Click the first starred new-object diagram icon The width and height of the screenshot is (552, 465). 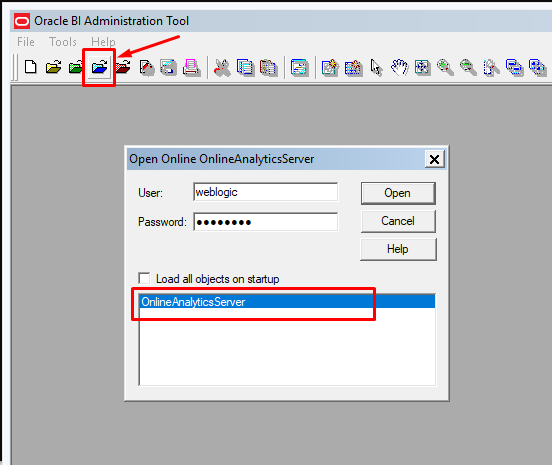330,68
